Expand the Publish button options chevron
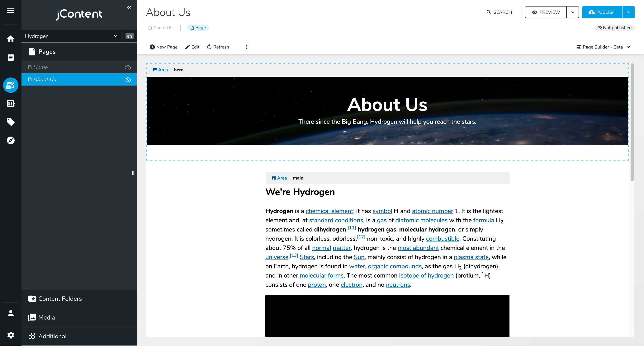Screen dimensions: 644x346 click(x=628, y=12)
